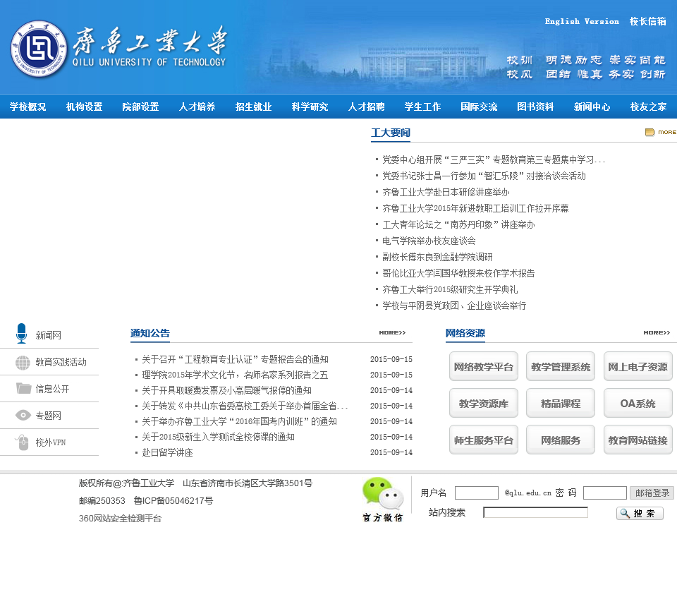Viewport: 677px width, 616px height.
Task: Open the 新闻中心 menu
Action: [592, 107]
